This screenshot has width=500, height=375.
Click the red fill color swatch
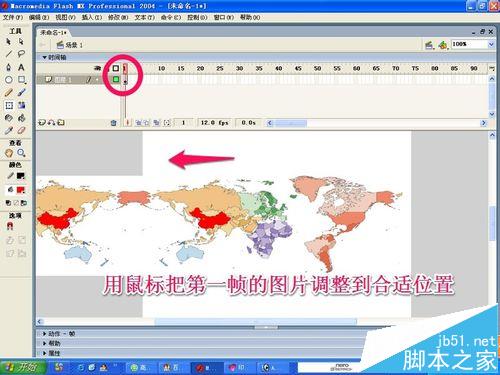[21, 190]
